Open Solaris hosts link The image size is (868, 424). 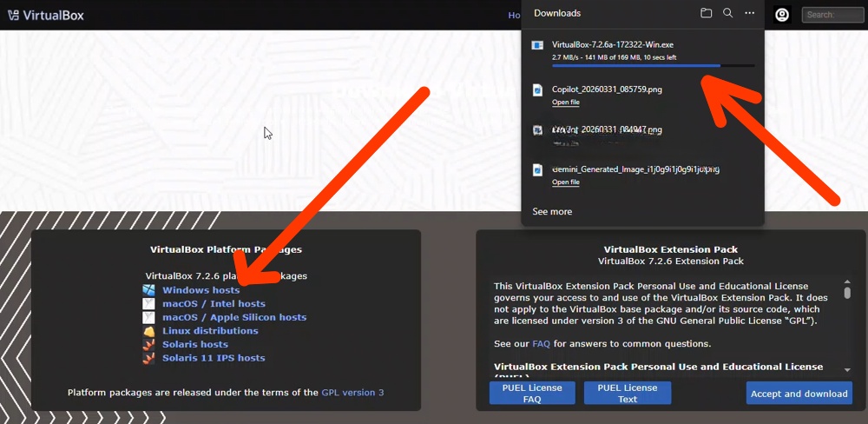[x=194, y=345]
